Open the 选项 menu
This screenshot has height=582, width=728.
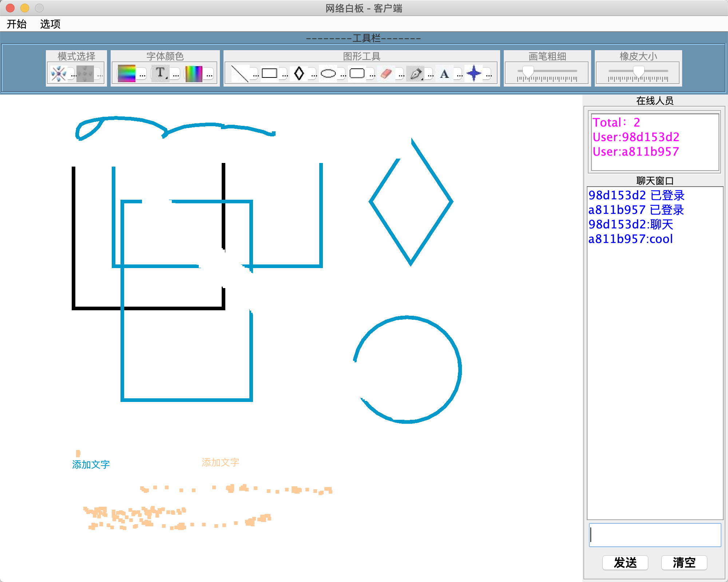coord(50,24)
